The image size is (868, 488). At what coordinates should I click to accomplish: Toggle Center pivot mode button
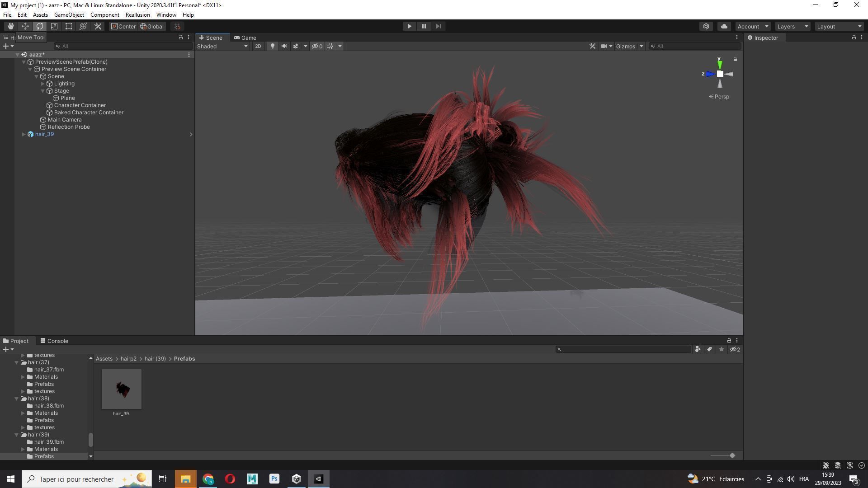coord(123,26)
